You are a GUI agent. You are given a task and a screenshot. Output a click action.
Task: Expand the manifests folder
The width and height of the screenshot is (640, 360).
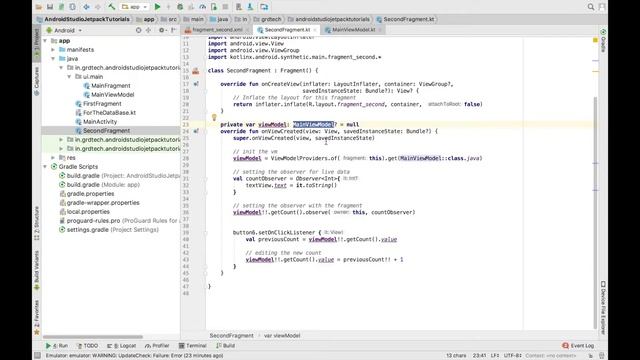point(53,50)
